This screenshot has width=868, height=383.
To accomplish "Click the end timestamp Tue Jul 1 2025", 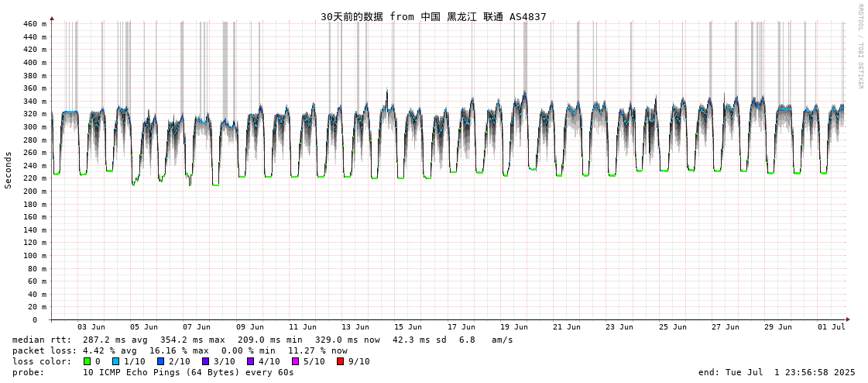I will (x=777, y=372).
